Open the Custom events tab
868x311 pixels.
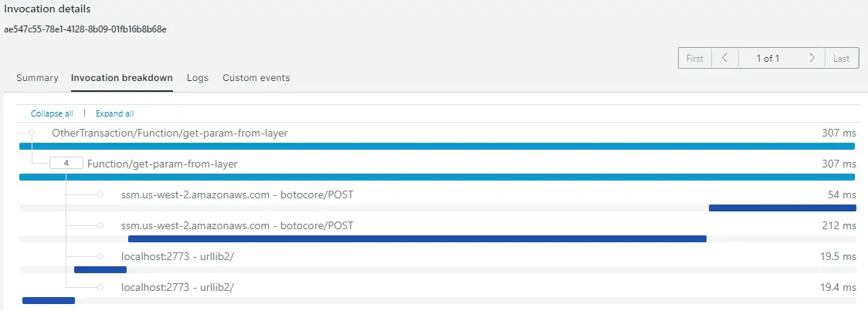(x=256, y=78)
